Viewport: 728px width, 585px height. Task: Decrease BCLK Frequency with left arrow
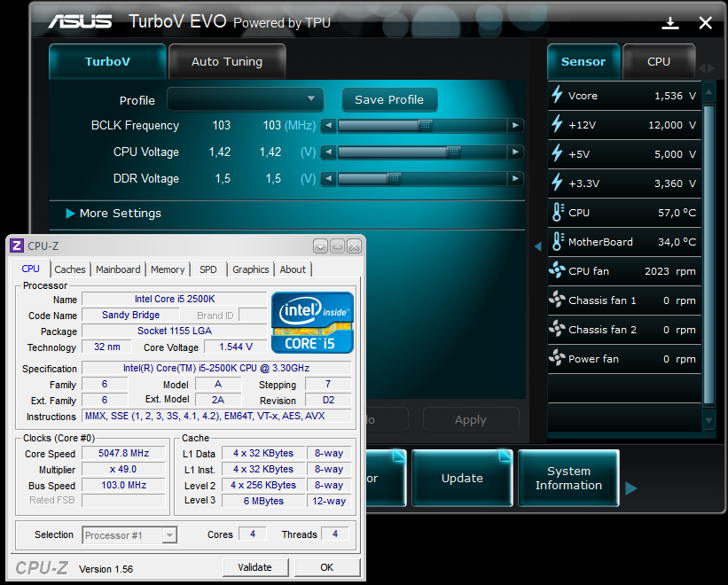(329, 125)
